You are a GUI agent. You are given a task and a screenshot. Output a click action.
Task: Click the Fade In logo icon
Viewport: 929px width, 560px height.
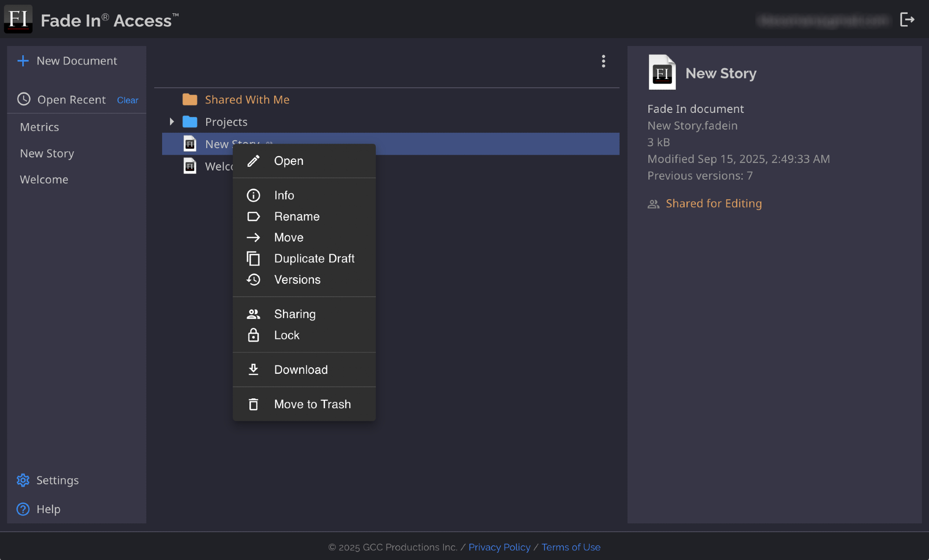[18, 19]
